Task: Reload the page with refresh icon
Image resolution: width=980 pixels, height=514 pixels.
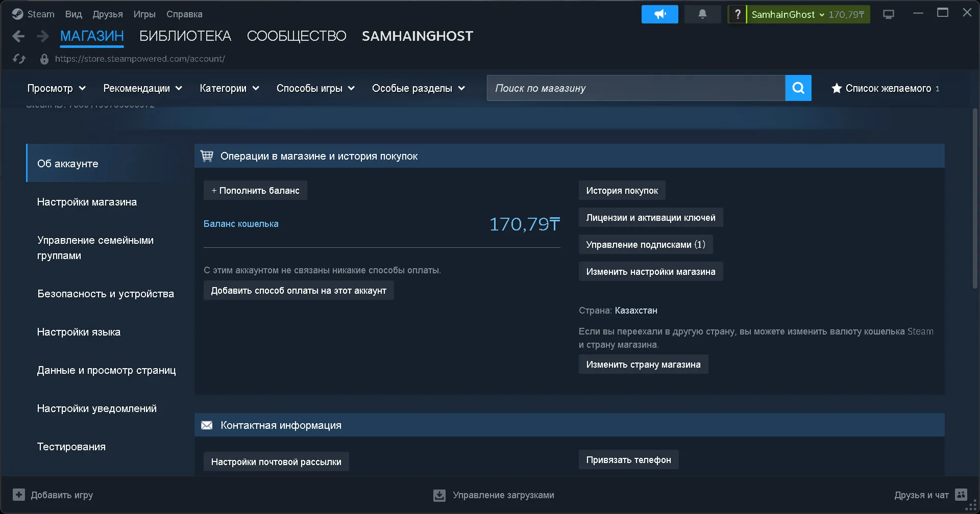Action: [x=19, y=59]
